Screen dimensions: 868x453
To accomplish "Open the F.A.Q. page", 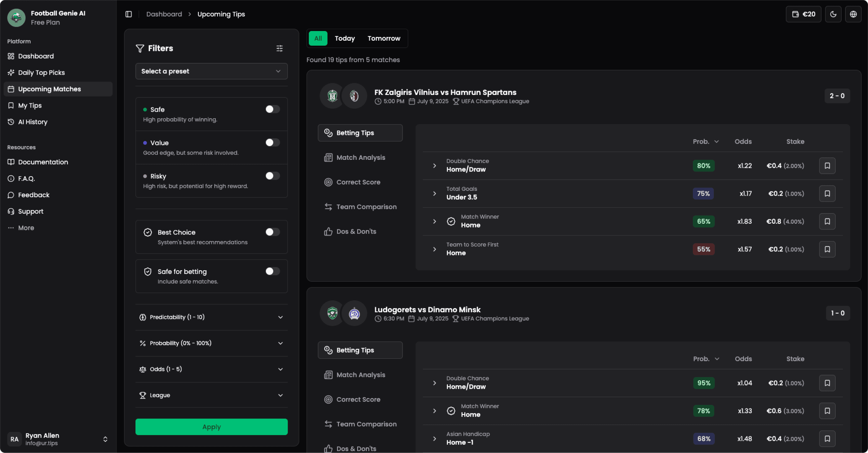I will tap(58, 178).
